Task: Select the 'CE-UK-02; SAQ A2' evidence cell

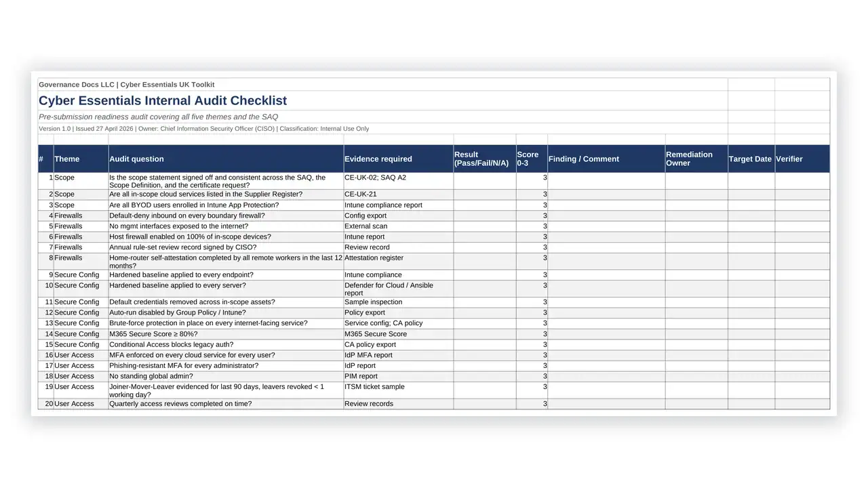Action: (399, 181)
